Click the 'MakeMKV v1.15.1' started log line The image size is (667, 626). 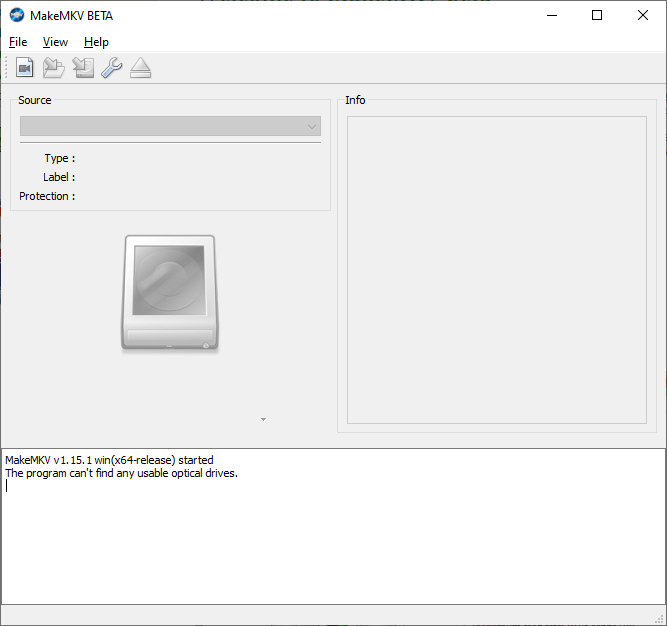[109, 460]
